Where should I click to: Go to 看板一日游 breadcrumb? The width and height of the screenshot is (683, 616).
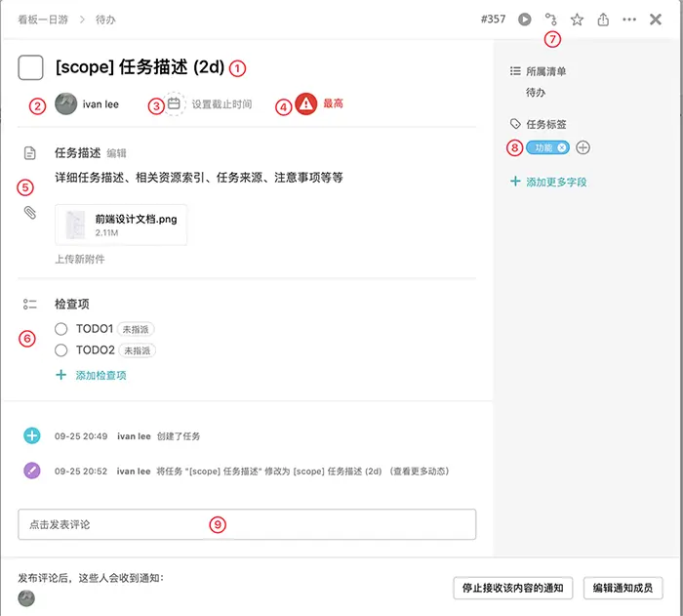click(x=43, y=20)
